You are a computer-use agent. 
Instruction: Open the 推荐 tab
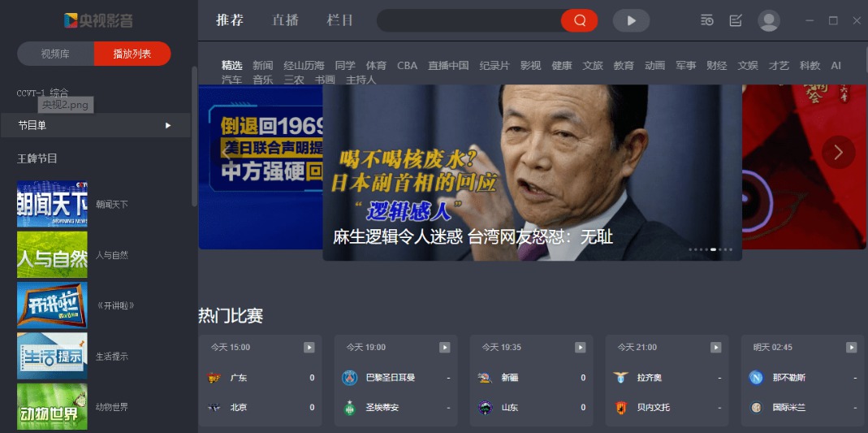click(230, 20)
